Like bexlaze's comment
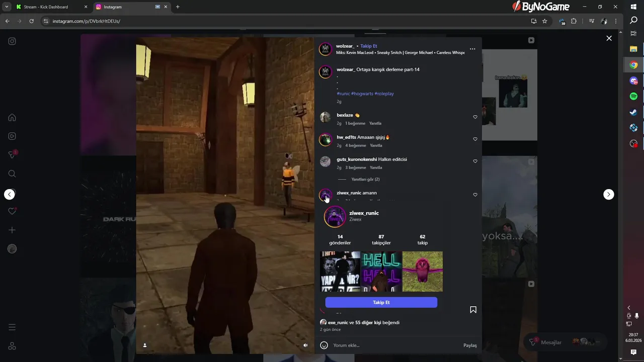This screenshot has height=362, width=644. [475, 117]
